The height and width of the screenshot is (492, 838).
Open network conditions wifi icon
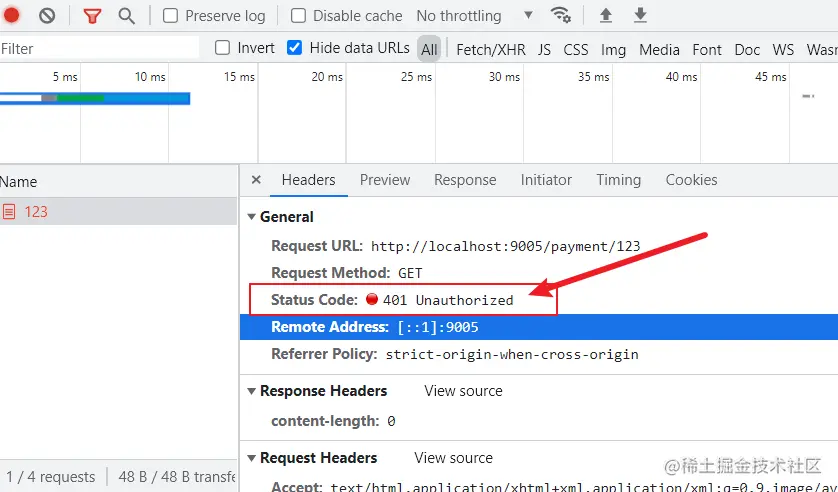tap(561, 16)
